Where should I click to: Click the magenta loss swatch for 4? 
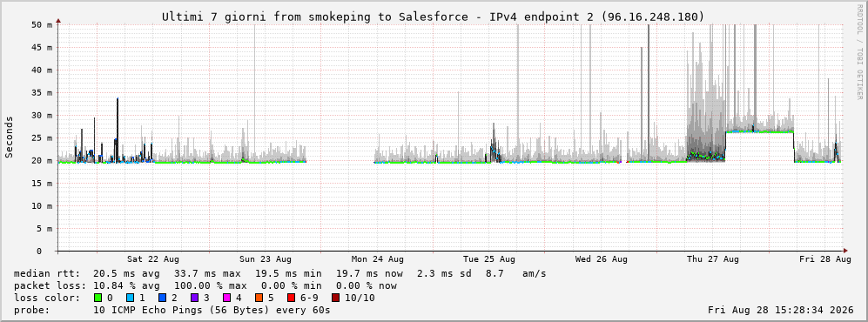[x=227, y=299]
